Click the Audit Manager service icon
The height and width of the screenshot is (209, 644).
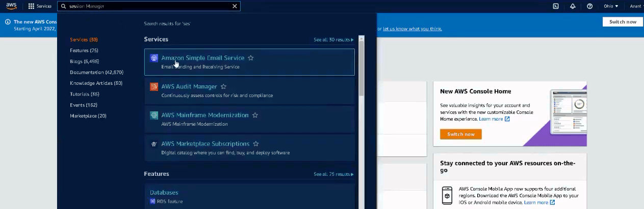point(154,87)
